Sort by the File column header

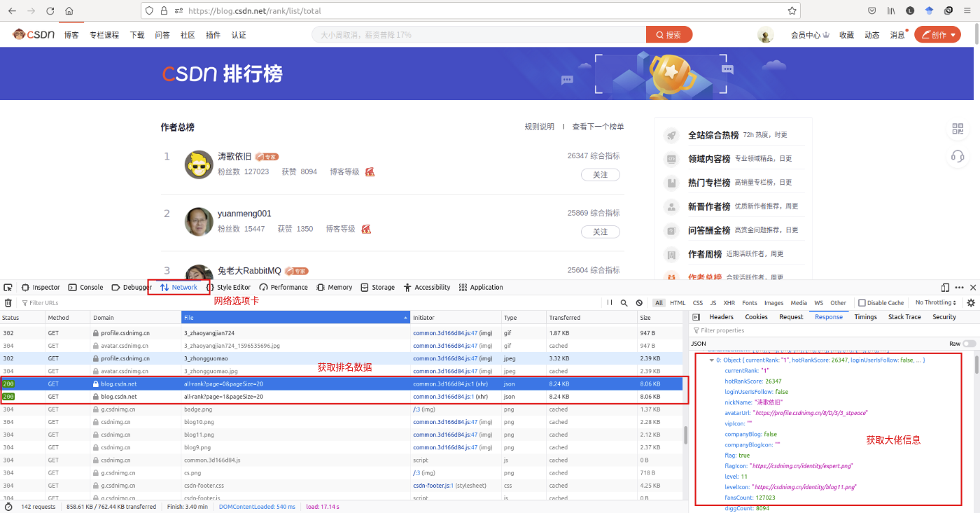(x=296, y=318)
